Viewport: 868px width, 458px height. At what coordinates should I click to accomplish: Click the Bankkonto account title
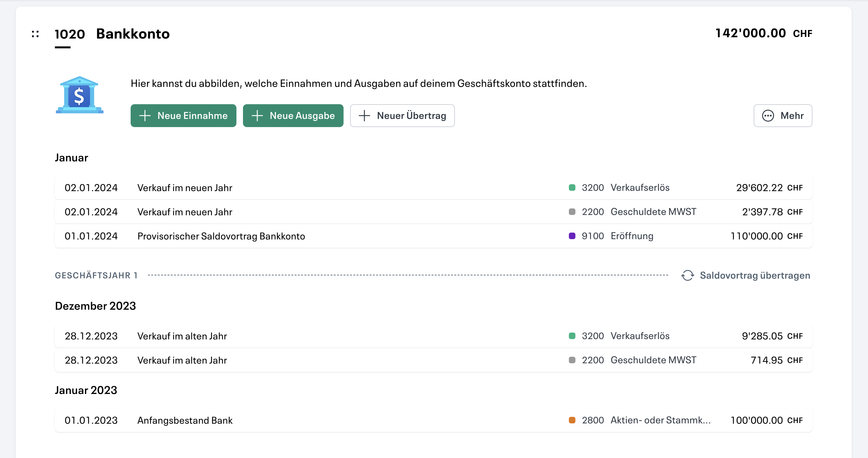[133, 34]
